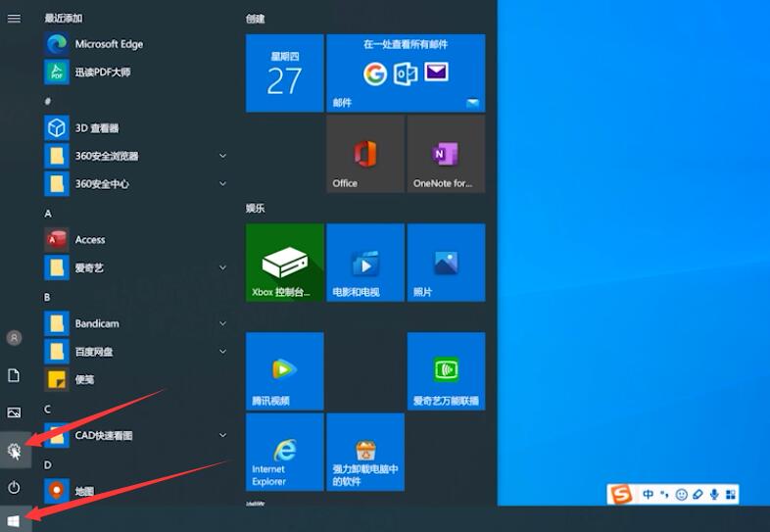Open the calendar tile showing 27
770x532 pixels.
285,73
